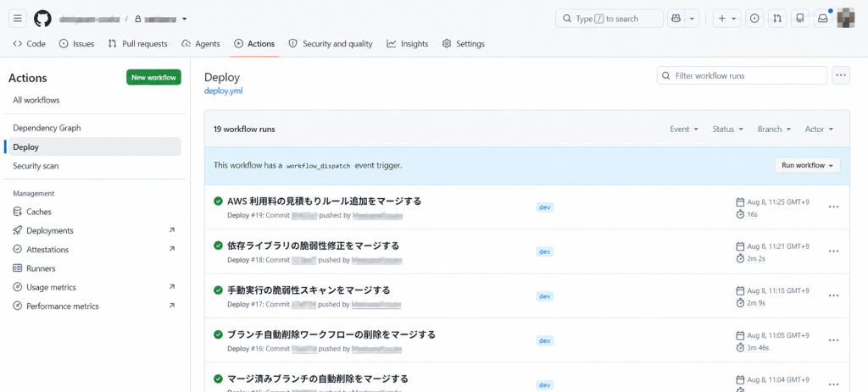Expand the Copilot dropdown arrow
868x392 pixels.
(692, 19)
